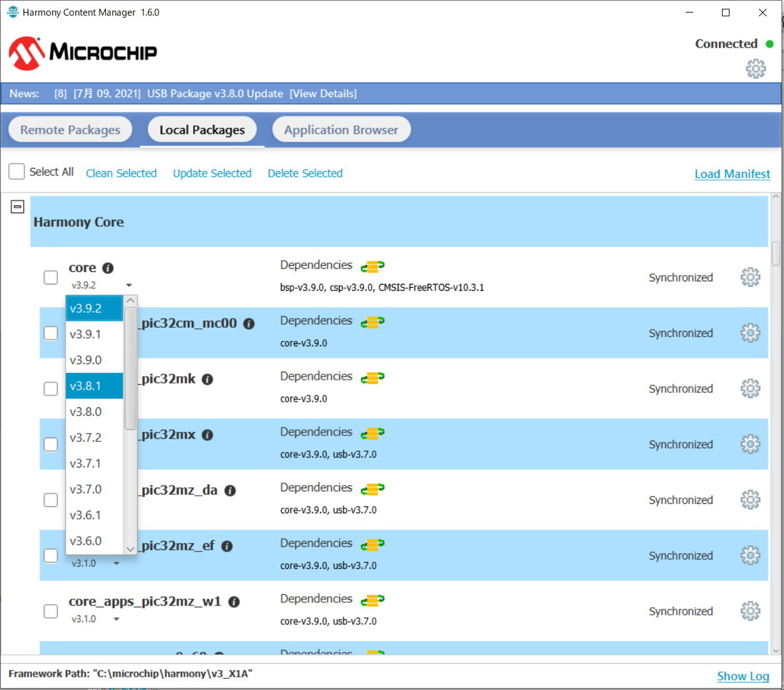Click info icon next to pic32mx package
Viewport: 784px width, 690px height.
207,435
